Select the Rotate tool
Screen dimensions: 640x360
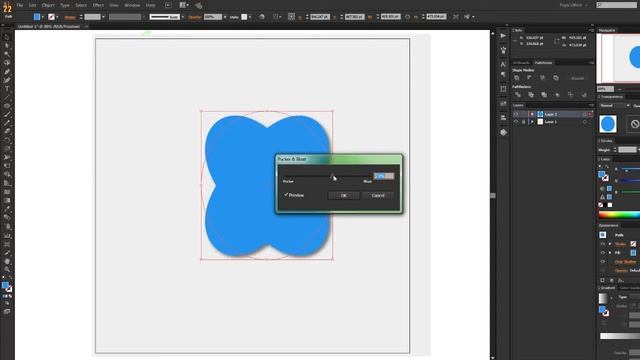(x=7, y=140)
